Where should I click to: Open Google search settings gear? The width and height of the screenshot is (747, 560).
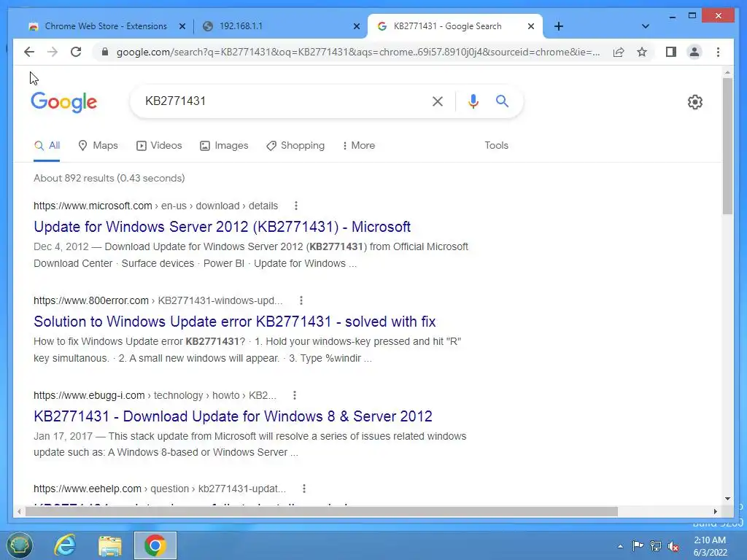(x=694, y=102)
